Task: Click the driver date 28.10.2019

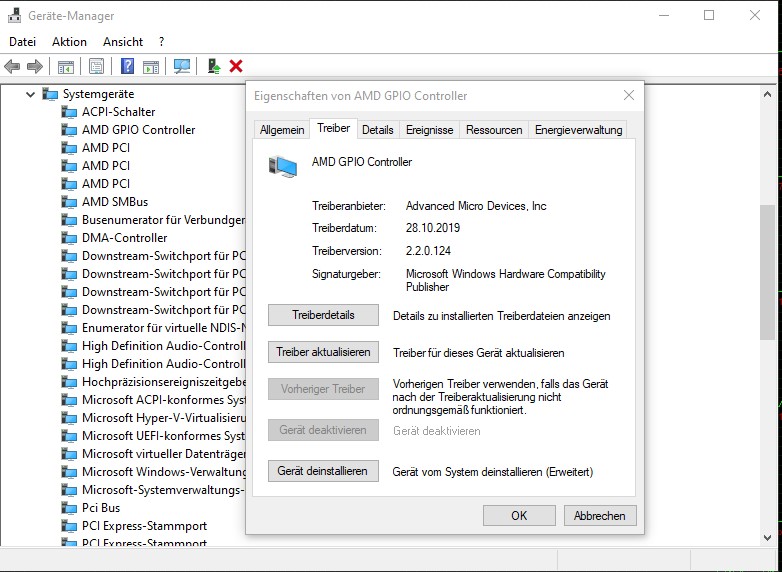Action: click(x=433, y=228)
